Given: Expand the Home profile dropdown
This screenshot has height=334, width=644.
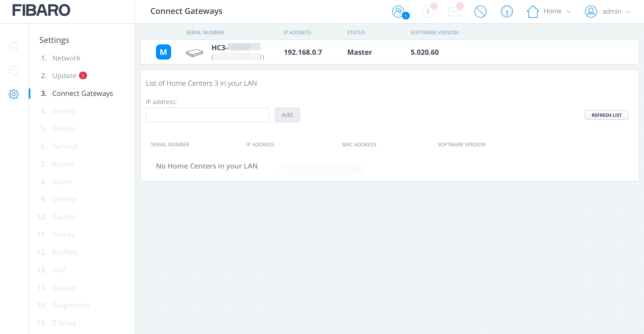Looking at the screenshot, I should click(557, 11).
